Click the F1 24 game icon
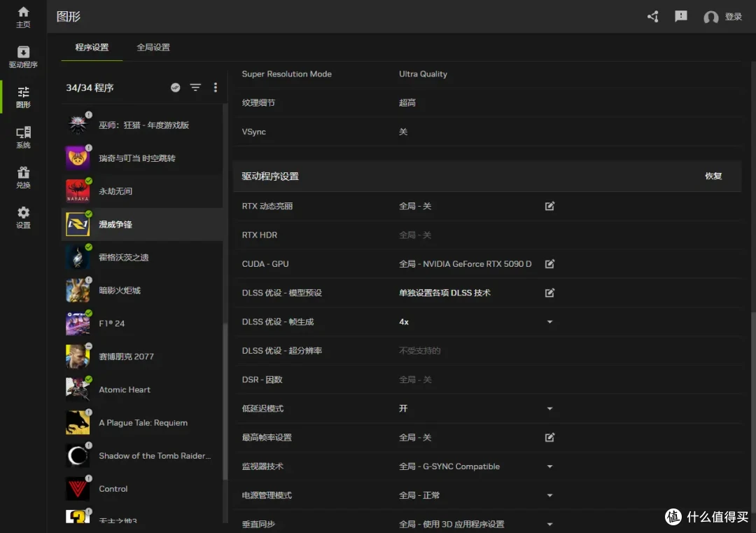756x533 pixels. tap(78, 323)
